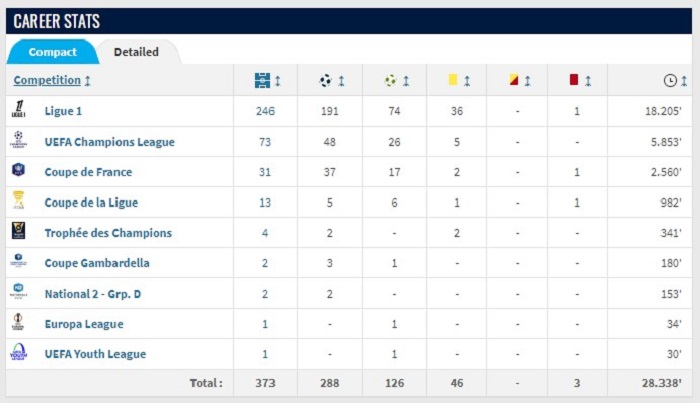Open Ligue 1 appearances count 246

[x=265, y=111]
